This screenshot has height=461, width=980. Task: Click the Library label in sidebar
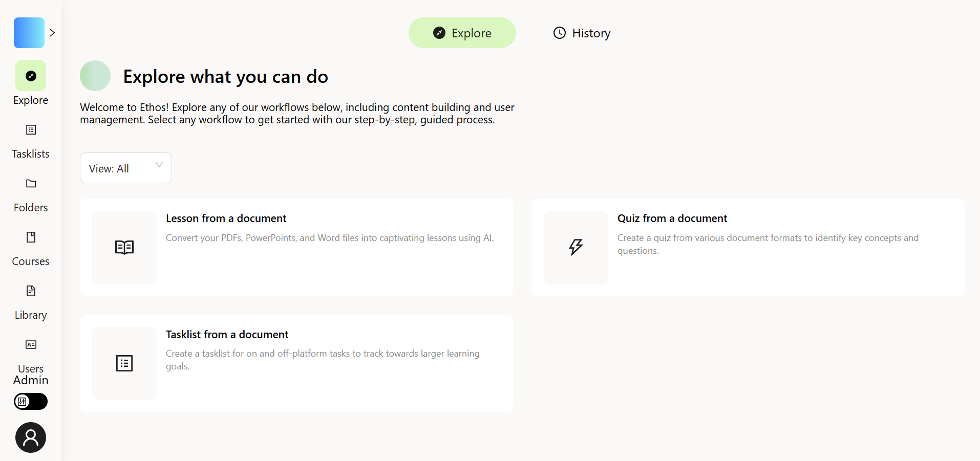(x=31, y=315)
